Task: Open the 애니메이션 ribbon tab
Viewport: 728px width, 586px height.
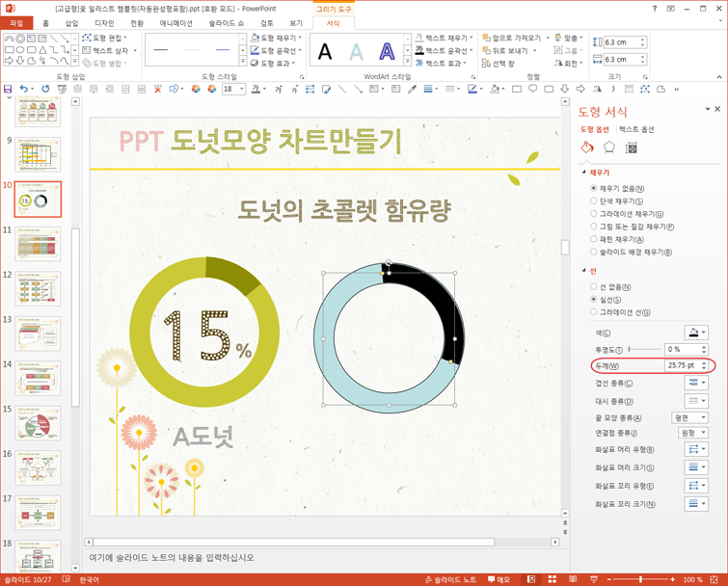Action: coord(175,23)
